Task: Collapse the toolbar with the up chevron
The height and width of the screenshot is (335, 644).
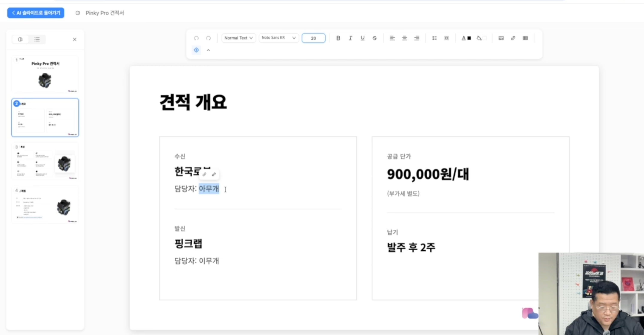Action: point(208,50)
